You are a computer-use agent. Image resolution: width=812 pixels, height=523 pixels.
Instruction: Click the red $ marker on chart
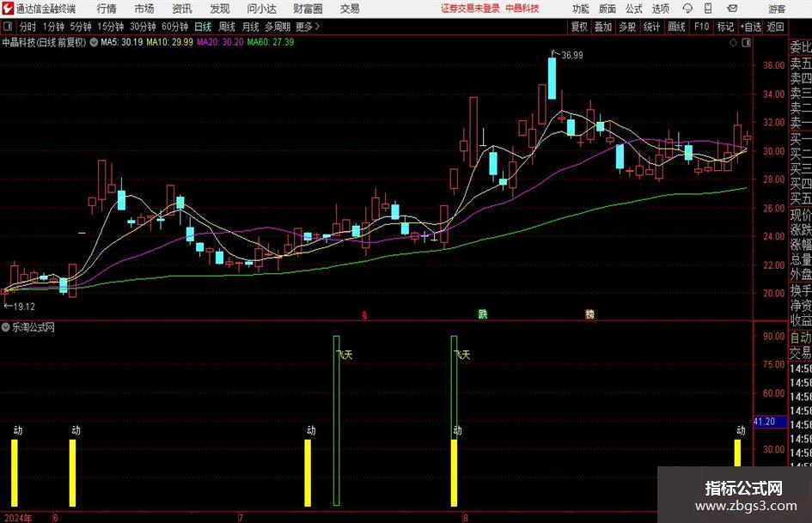tap(364, 315)
